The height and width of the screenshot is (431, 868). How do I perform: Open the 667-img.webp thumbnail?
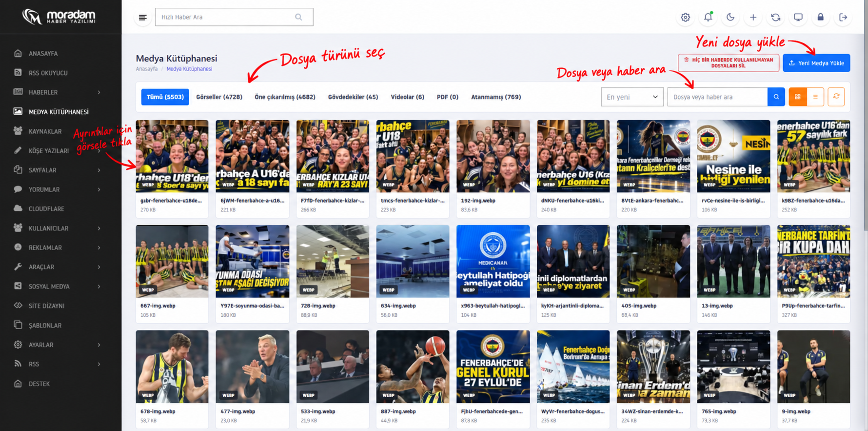coord(172,261)
